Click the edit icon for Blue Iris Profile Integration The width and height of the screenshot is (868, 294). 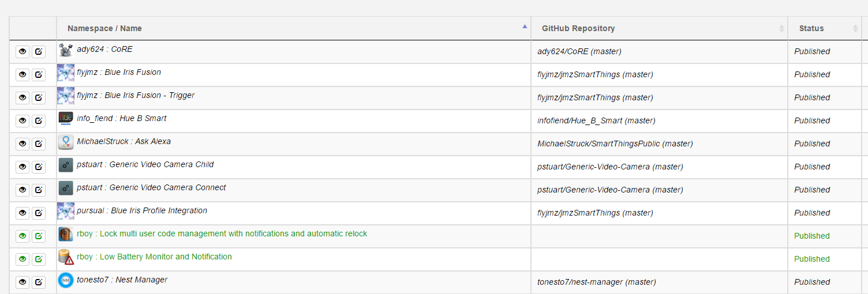coord(39,213)
